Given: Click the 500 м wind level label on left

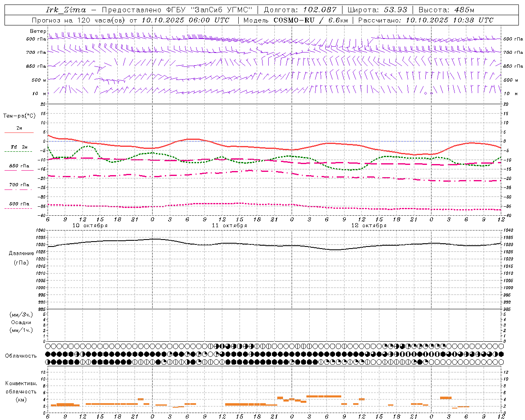Looking at the screenshot, I should coord(39,80).
